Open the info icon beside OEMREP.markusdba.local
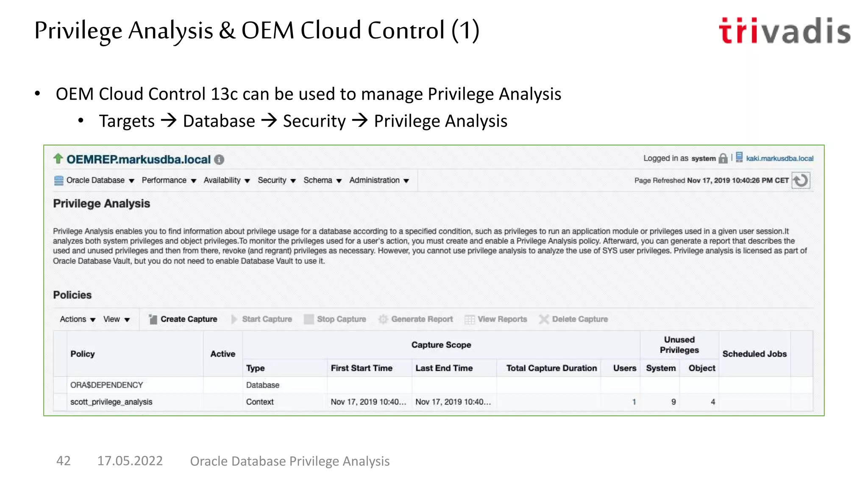Screen dimensions: 868x488 [219, 160]
